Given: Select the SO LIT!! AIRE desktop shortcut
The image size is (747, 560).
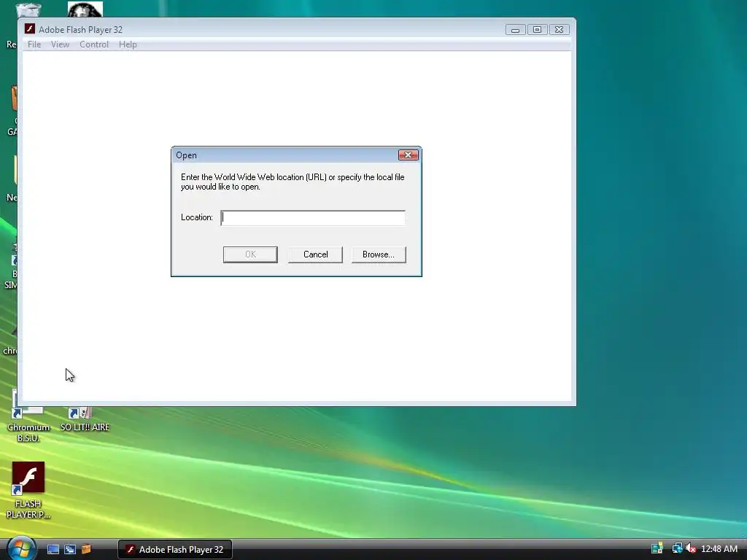Looking at the screenshot, I should click(x=85, y=419).
